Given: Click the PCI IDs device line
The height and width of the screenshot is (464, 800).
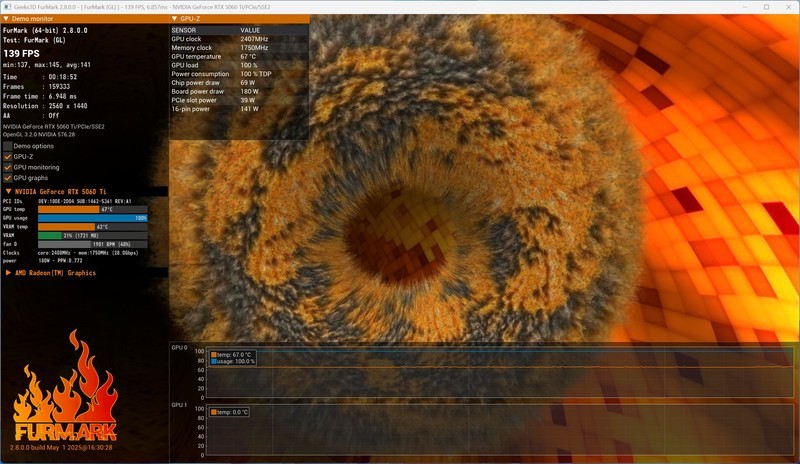Looking at the screenshot, I should (x=67, y=201).
